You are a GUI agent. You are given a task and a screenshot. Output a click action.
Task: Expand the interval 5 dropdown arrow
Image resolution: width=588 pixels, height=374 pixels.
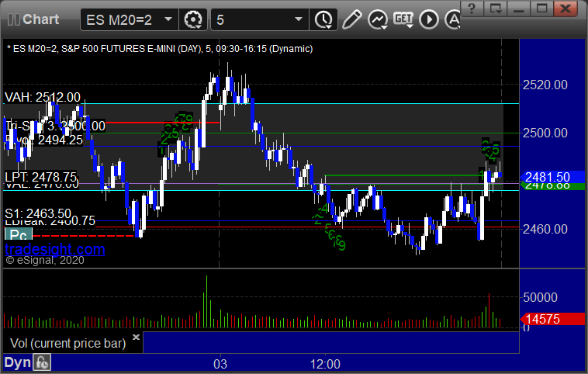coord(299,19)
